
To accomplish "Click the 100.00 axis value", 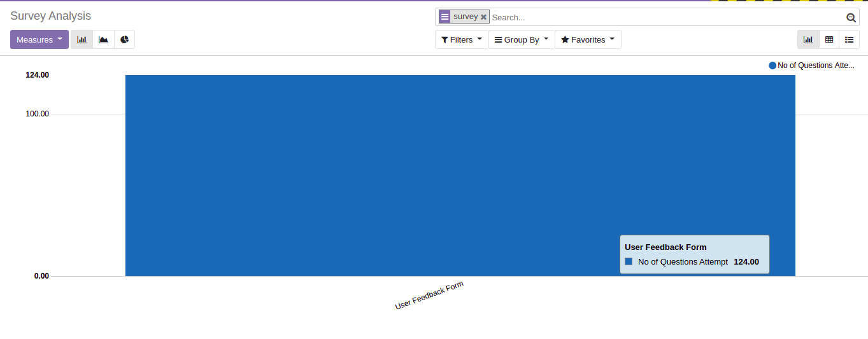I will 37,114.
